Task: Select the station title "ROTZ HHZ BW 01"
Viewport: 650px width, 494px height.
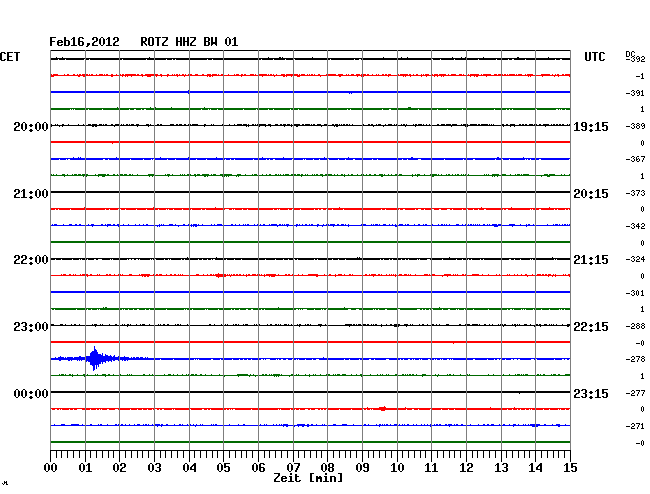Action: point(189,42)
